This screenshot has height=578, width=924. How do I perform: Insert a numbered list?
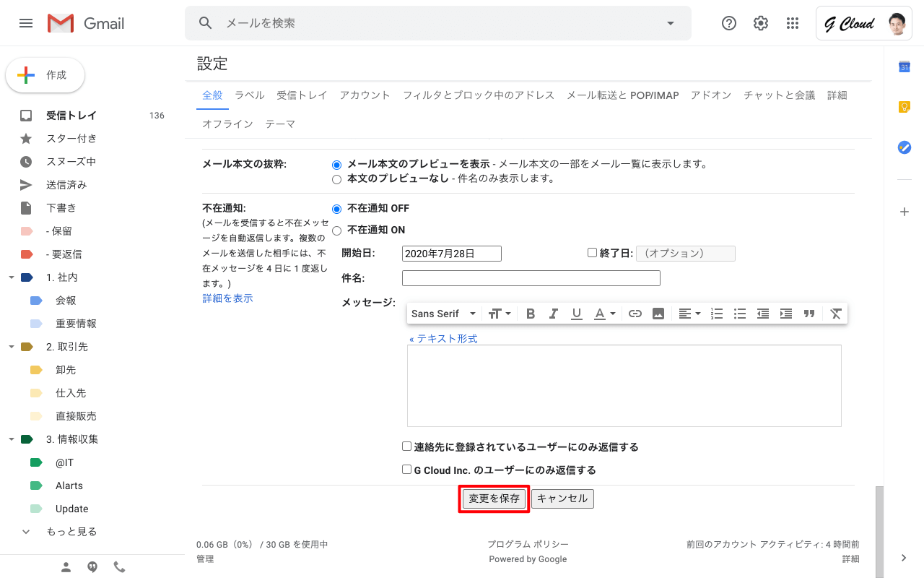(x=717, y=314)
